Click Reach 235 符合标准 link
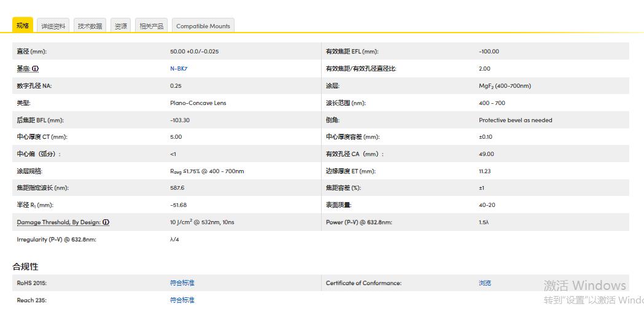 pos(182,300)
